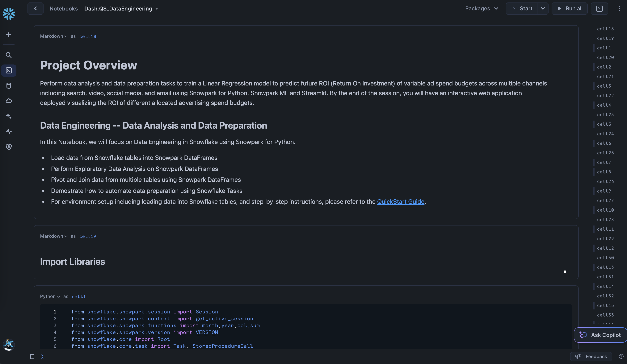Viewport: 627px width, 364px height.
Task: Jump to cell10 in the outline
Action: click(x=605, y=210)
